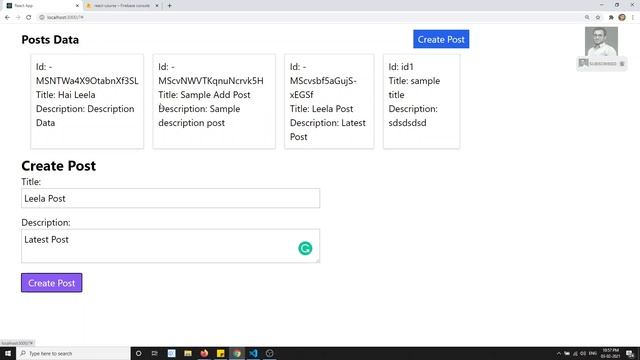Click text 'Title: Hai Leela'
The image size is (640, 360).
66,95
